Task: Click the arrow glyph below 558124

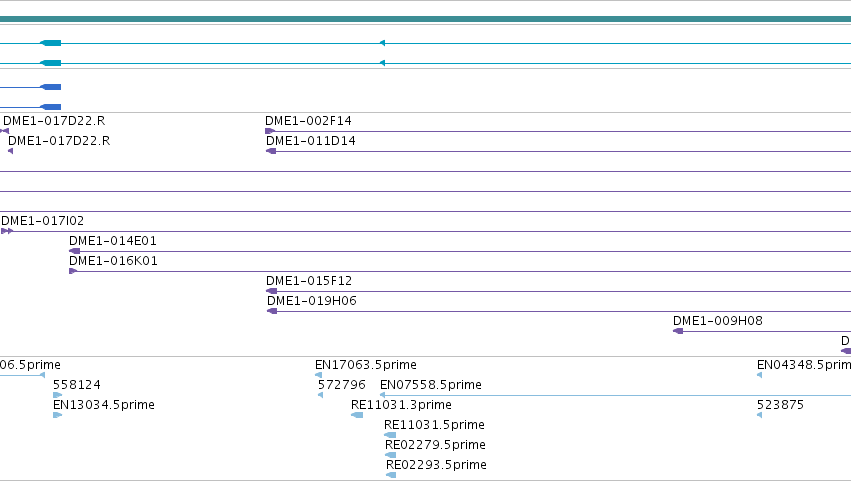Action: coord(58,395)
